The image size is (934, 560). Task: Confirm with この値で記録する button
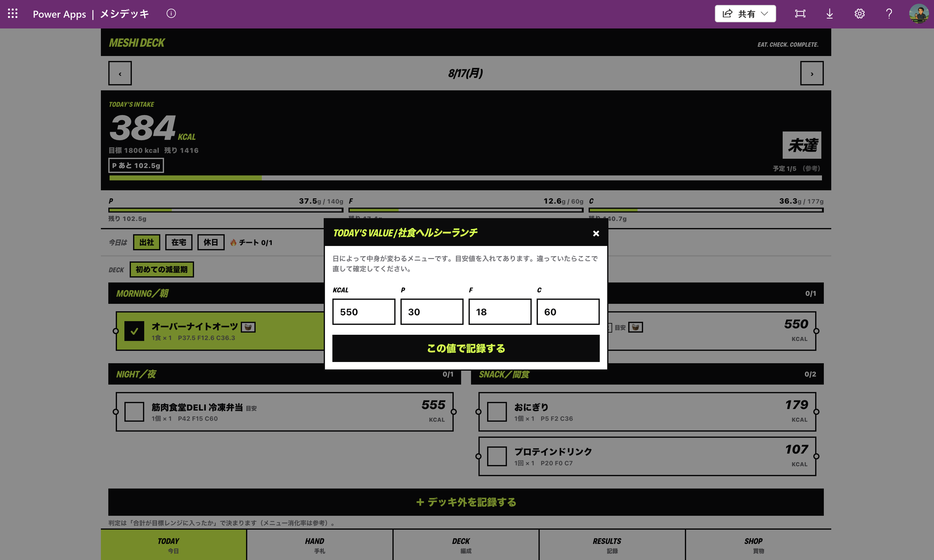(466, 348)
